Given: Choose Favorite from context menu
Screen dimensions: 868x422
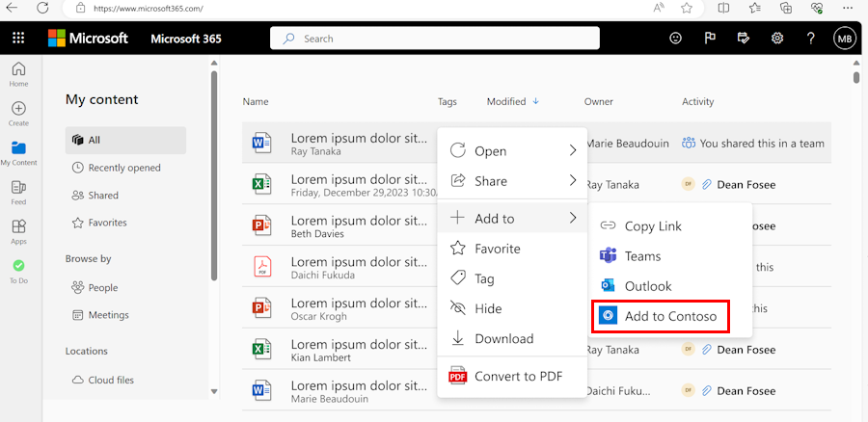Looking at the screenshot, I should pyautogui.click(x=512, y=249).
